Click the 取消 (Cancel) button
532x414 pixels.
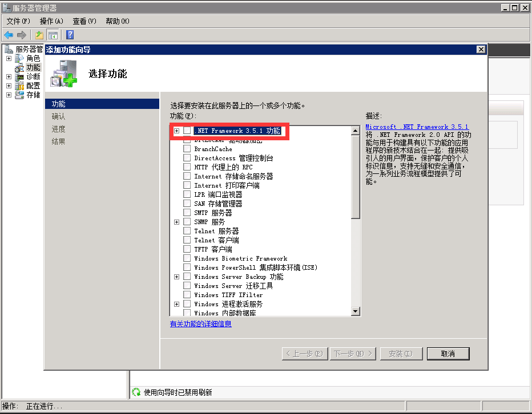coord(448,354)
